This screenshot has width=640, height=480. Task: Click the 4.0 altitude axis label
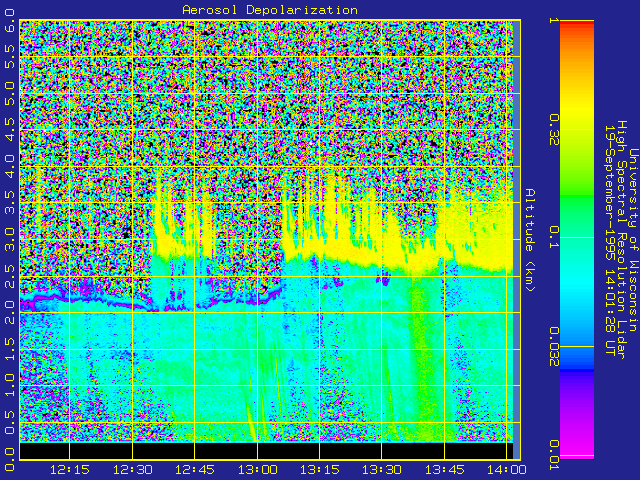pyautogui.click(x=9, y=167)
